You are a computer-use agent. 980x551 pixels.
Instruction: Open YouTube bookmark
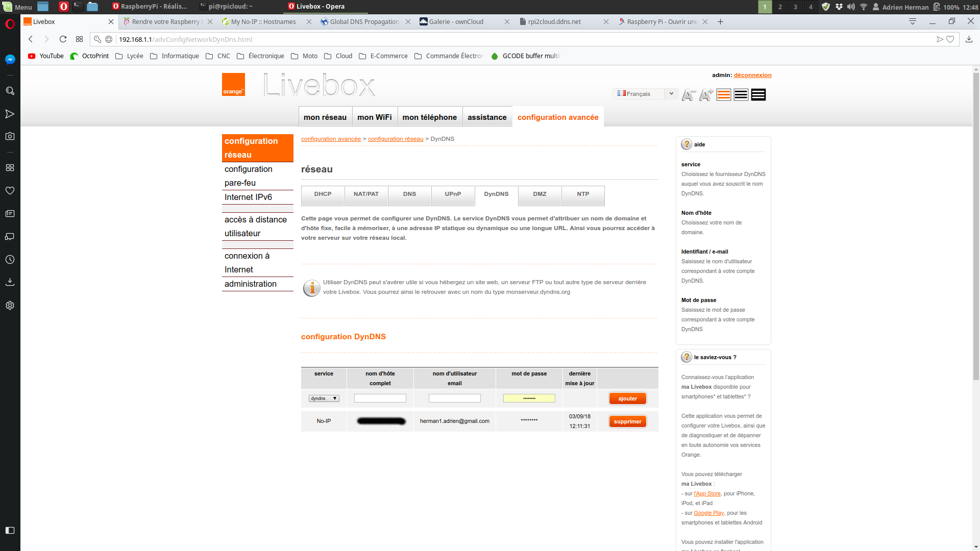pyautogui.click(x=46, y=56)
